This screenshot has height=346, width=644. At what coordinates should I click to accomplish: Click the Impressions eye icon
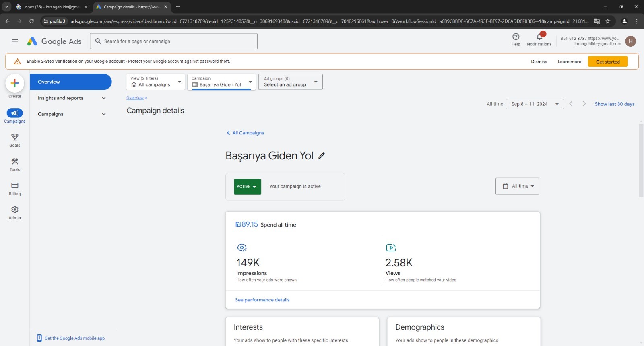click(x=242, y=247)
